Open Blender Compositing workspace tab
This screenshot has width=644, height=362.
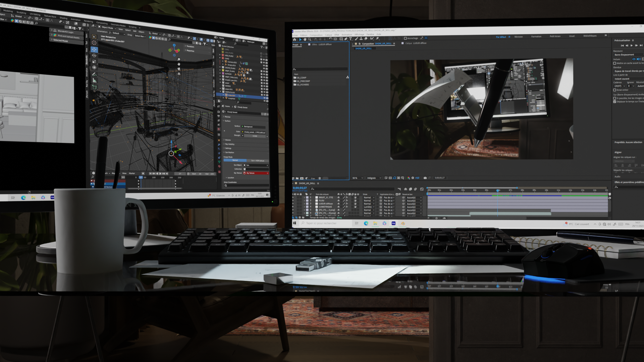[x=102, y=23]
